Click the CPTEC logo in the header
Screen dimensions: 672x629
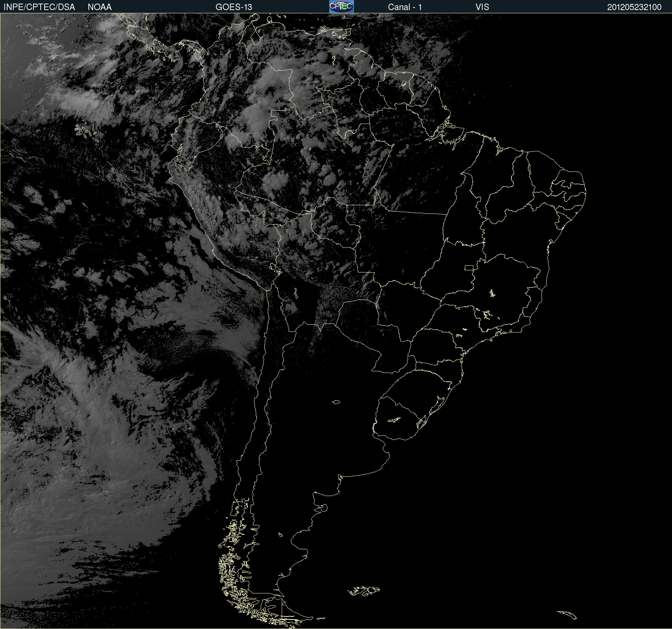pos(341,6)
